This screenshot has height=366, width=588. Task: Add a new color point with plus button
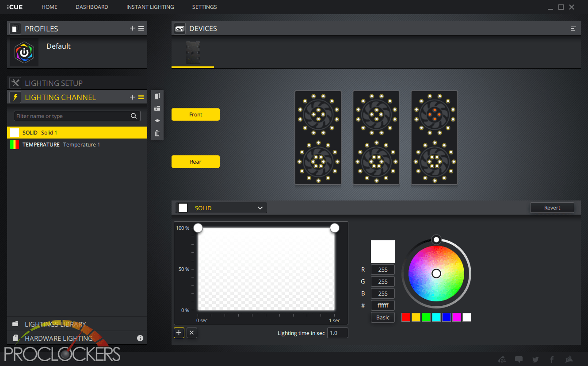[x=179, y=333]
